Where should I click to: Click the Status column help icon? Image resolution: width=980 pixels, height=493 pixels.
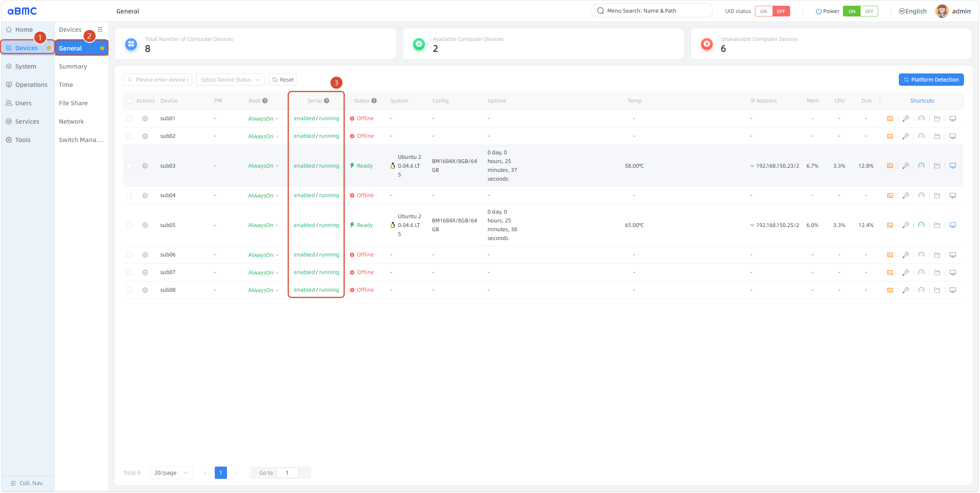coord(374,101)
